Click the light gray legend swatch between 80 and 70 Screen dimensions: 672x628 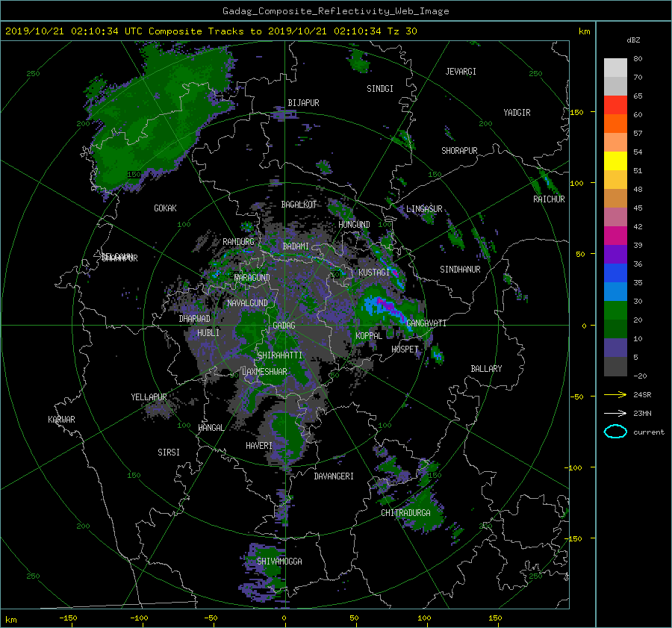pyautogui.click(x=615, y=68)
